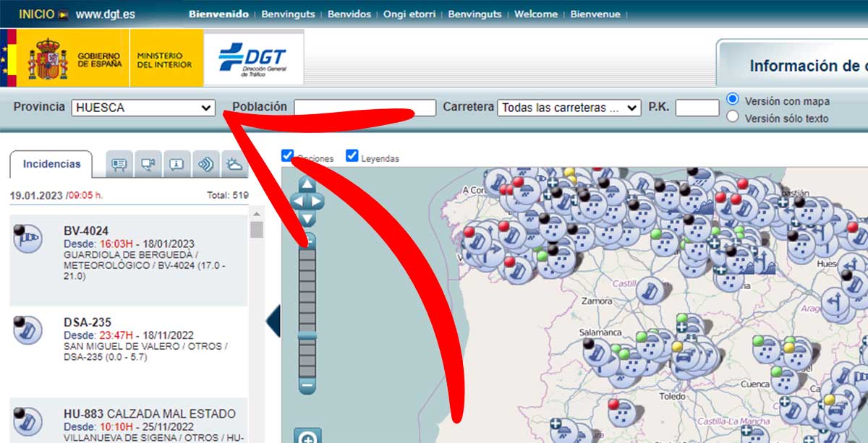This screenshot has height=443, width=868.
Task: Pan the map up with arrow
Action: coord(307,184)
